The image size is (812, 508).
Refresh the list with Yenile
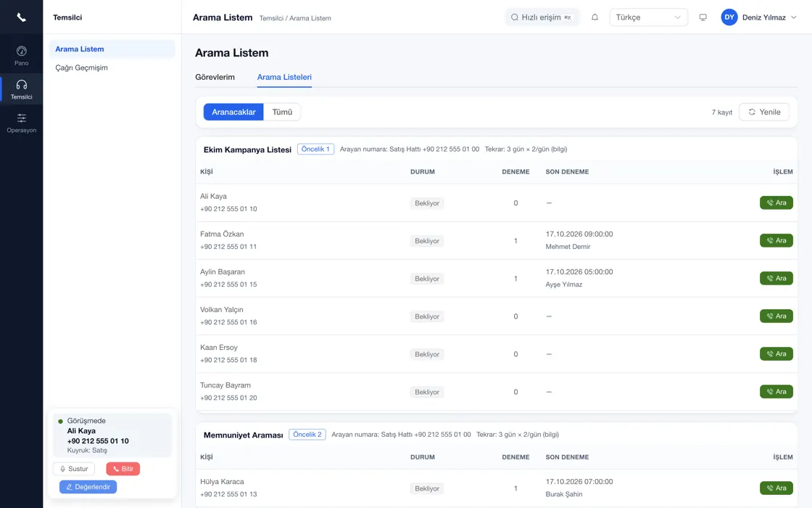point(764,112)
